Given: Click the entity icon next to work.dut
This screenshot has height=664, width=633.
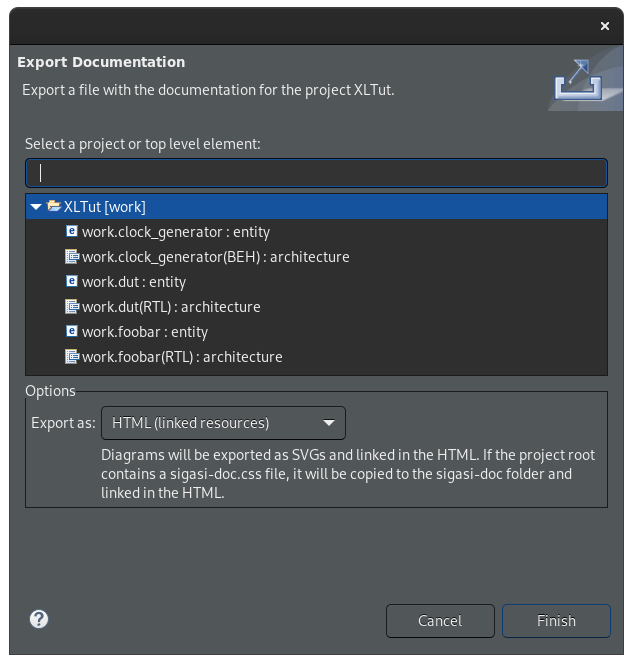Looking at the screenshot, I should [72, 281].
